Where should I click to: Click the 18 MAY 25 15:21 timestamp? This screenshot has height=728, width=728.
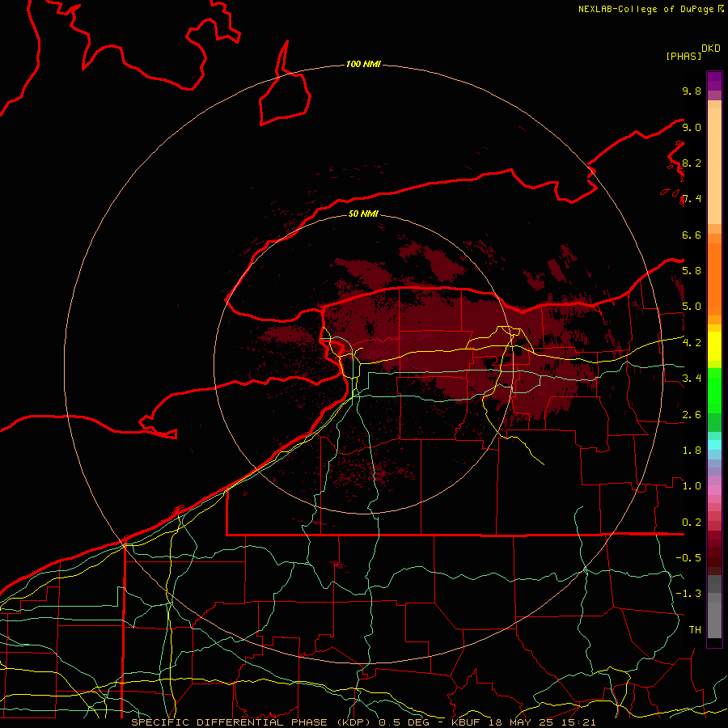click(x=542, y=722)
